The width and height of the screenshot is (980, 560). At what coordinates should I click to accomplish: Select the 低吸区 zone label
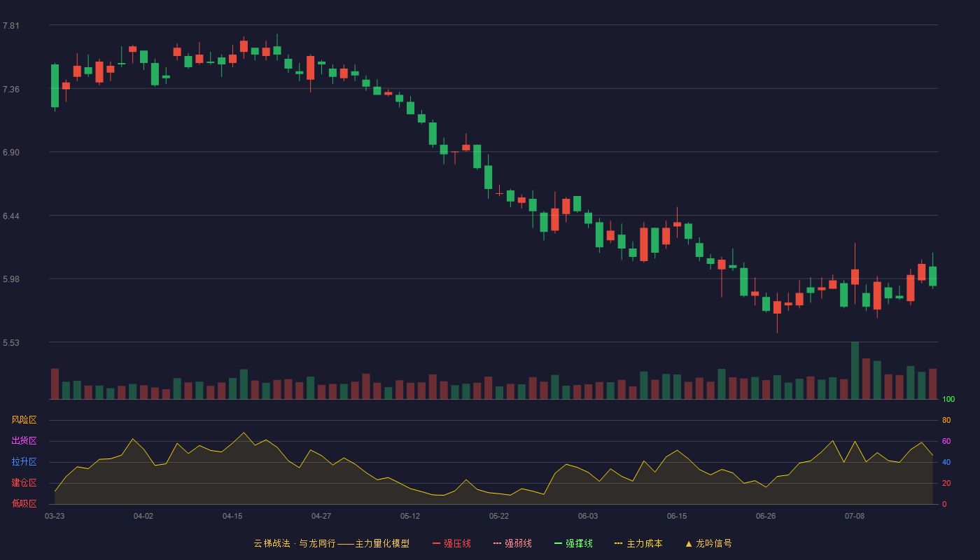pos(24,503)
